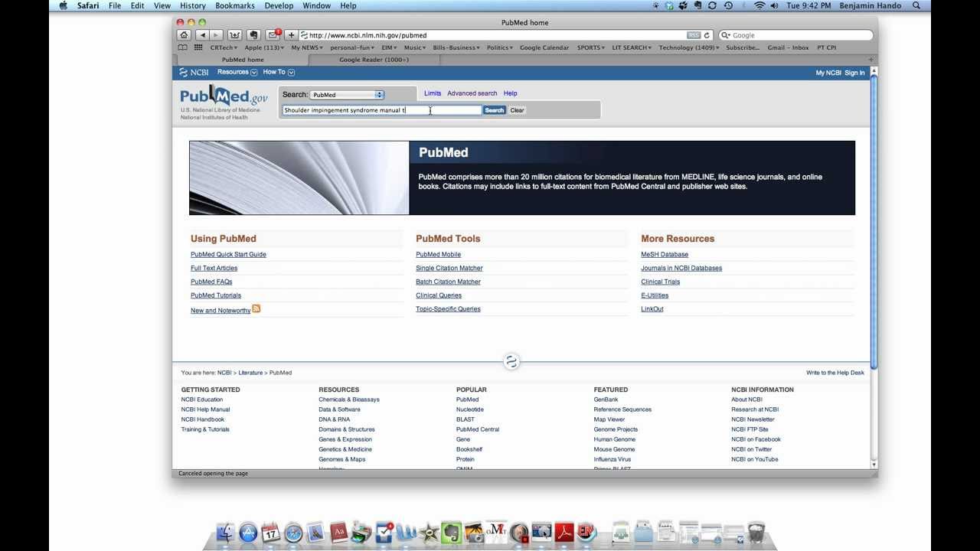This screenshot has height=551, width=980.
Task: Open the Gmail - Inbox bookmark
Action: 789,47
